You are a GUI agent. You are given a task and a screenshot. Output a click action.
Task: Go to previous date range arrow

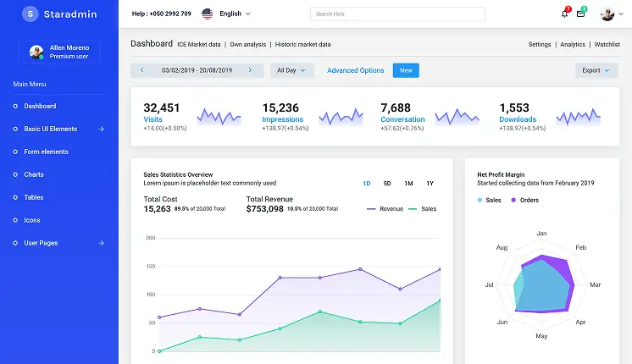coord(141,70)
